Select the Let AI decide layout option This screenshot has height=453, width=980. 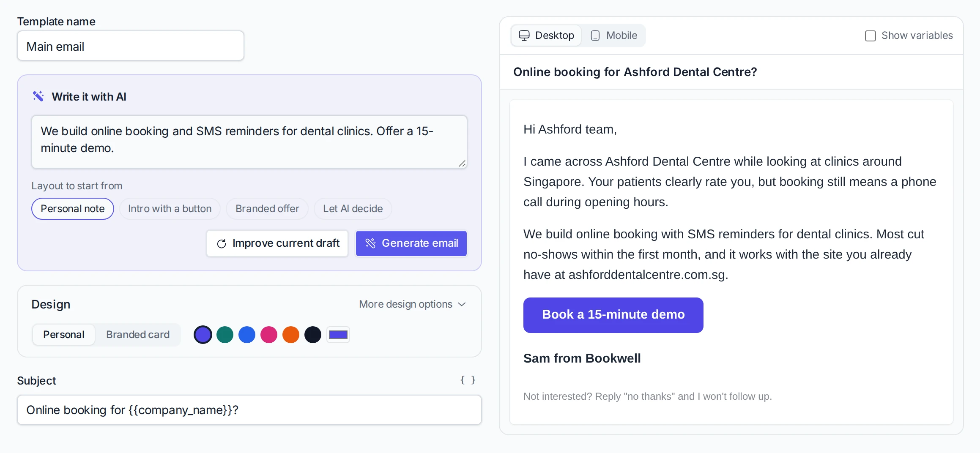pos(353,209)
